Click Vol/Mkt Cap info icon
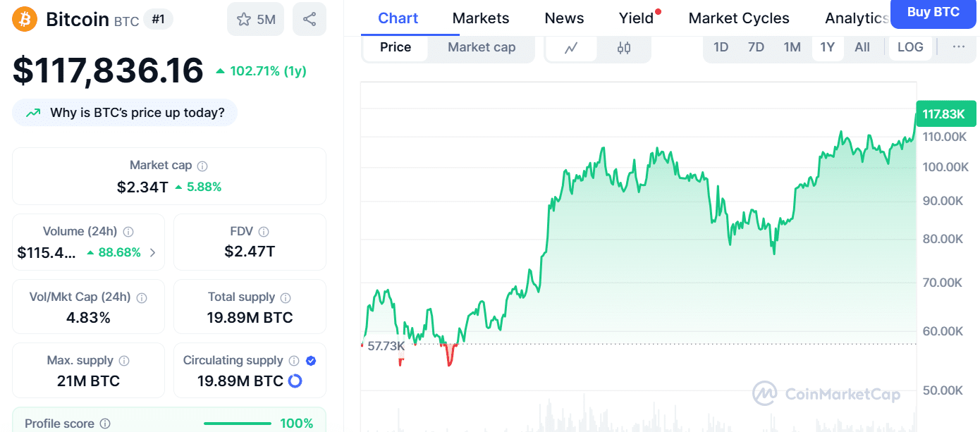Viewport: 980px width, 432px height. click(142, 297)
